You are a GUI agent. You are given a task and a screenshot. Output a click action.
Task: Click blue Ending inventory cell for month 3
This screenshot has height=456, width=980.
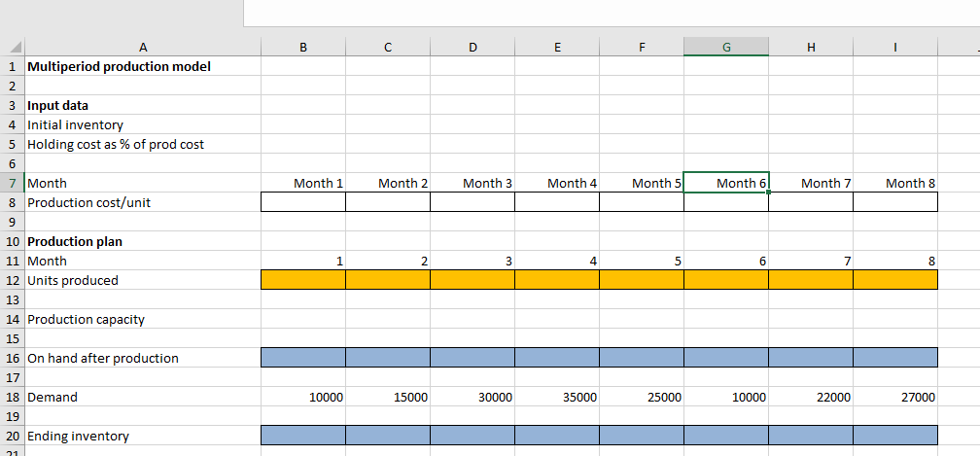[472, 436]
